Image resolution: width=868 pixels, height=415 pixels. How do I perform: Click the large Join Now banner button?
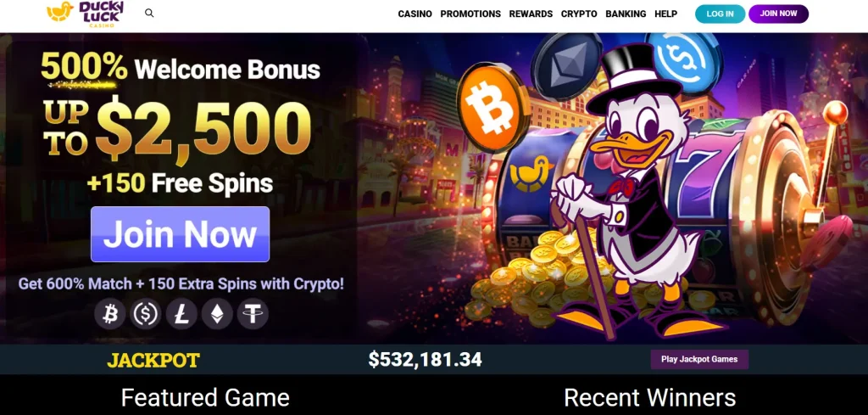[x=180, y=234]
